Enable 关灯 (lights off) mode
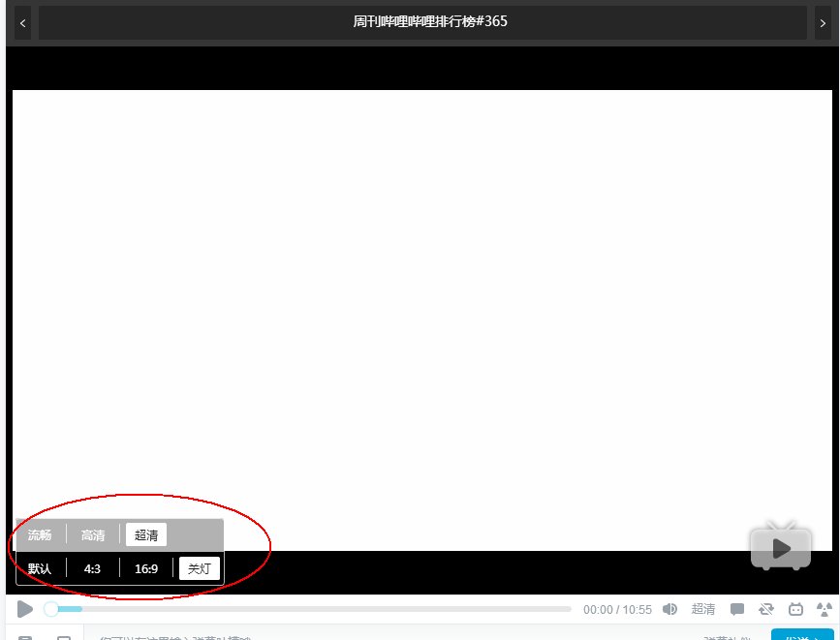840x640 pixels. [x=200, y=568]
